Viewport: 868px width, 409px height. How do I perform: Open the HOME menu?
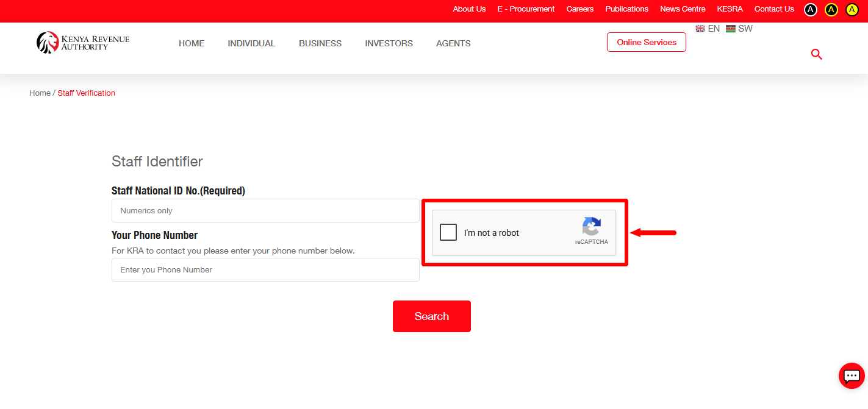point(192,43)
